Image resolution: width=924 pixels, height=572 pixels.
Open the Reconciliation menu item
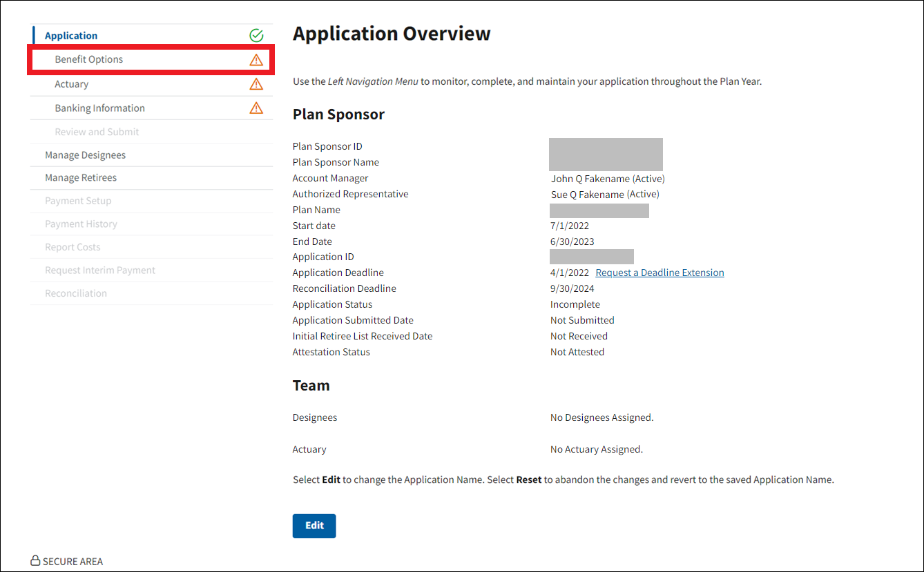(76, 293)
